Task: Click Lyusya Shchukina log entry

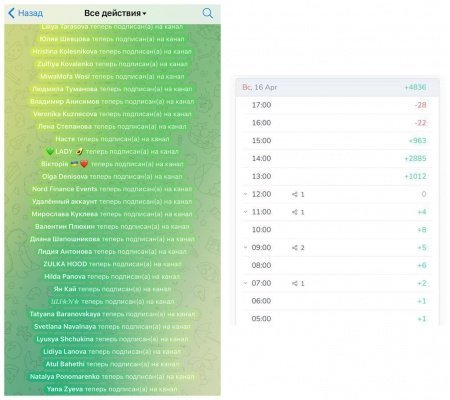Action: 112,339
